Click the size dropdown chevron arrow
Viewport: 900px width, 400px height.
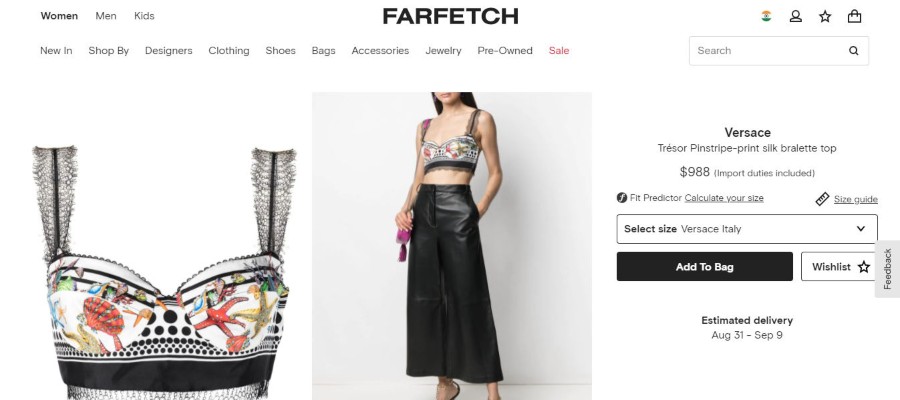click(860, 228)
